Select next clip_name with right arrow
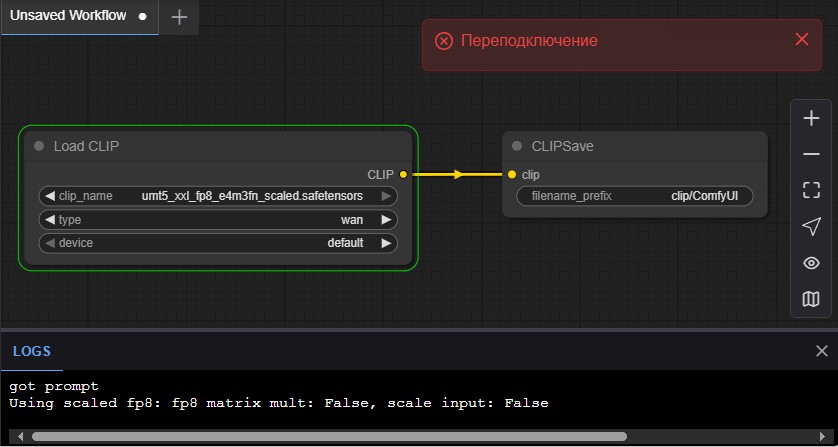The height and width of the screenshot is (447, 838). coord(386,196)
